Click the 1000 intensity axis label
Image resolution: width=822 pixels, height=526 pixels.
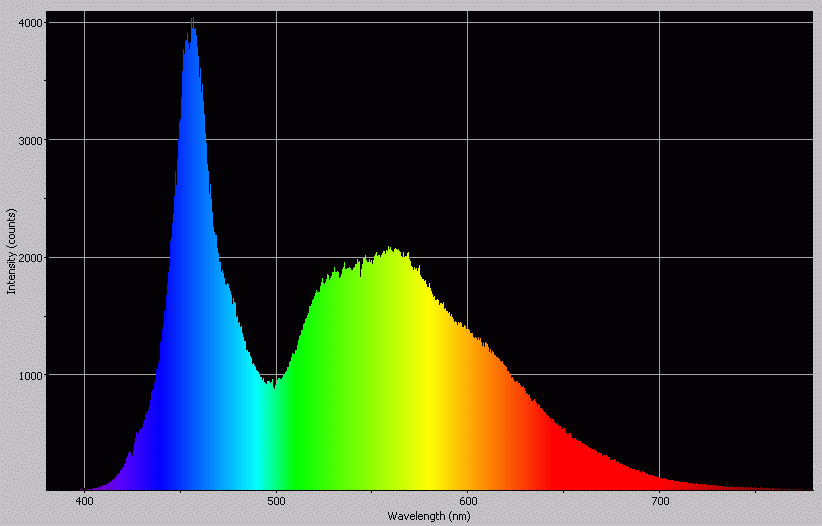coord(32,375)
